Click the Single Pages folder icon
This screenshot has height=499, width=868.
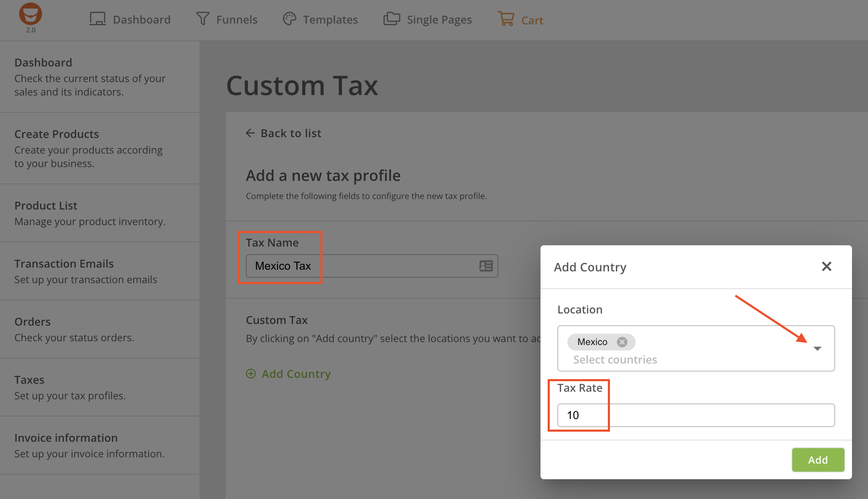point(391,19)
